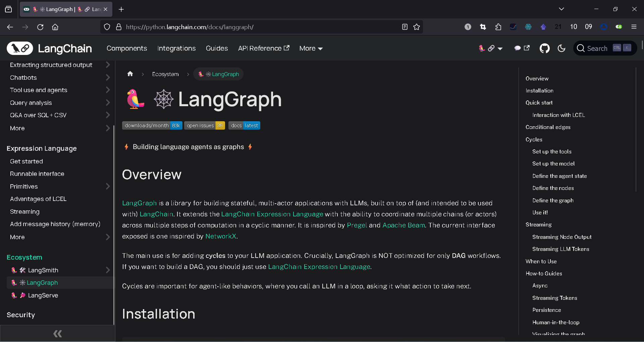This screenshot has height=342, width=644.
Task: Reload the page
Action: 40,27
